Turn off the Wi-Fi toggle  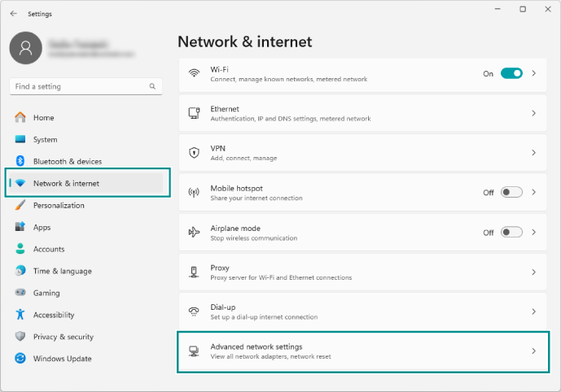[511, 73]
